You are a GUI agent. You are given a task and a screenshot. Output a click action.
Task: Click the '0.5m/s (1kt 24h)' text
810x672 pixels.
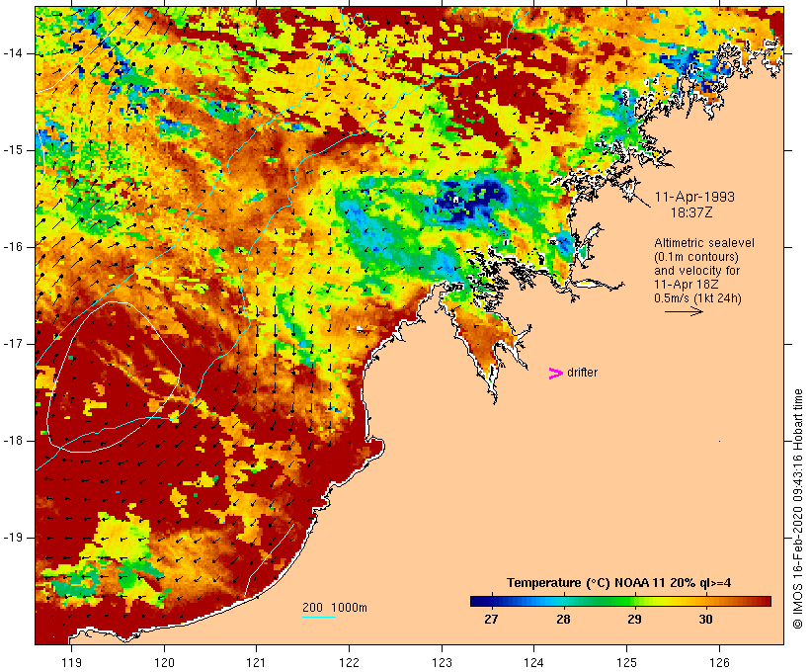[x=697, y=298]
